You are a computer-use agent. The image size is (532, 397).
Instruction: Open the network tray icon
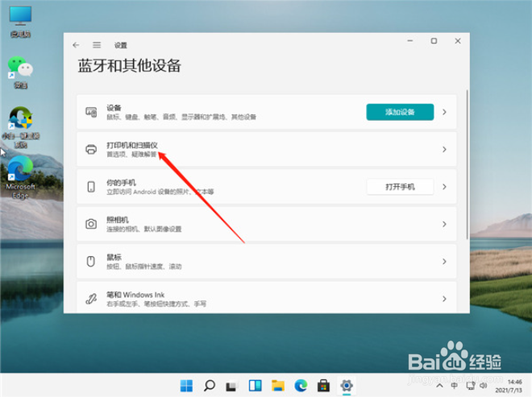(470, 386)
